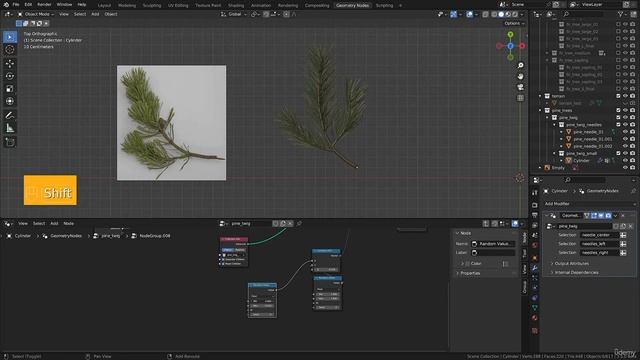Toggle modifier render visibility camera icon
This screenshot has width=640, height=360.
[608, 216]
